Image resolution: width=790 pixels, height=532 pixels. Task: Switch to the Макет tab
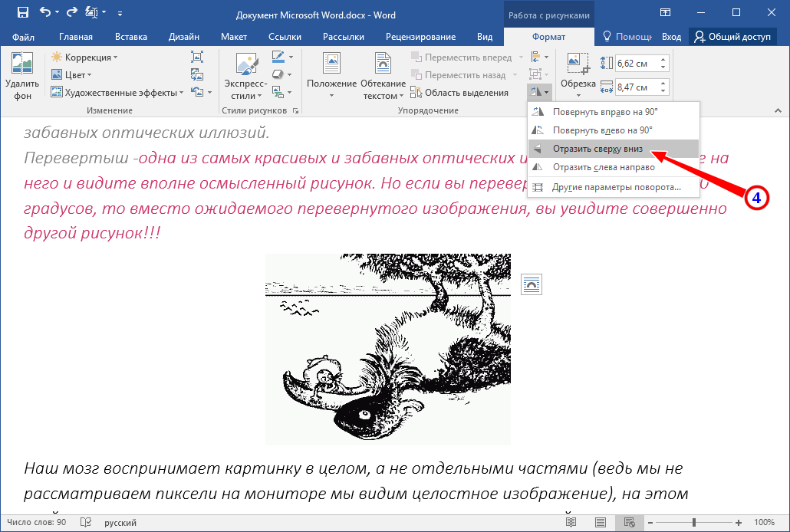(234, 37)
